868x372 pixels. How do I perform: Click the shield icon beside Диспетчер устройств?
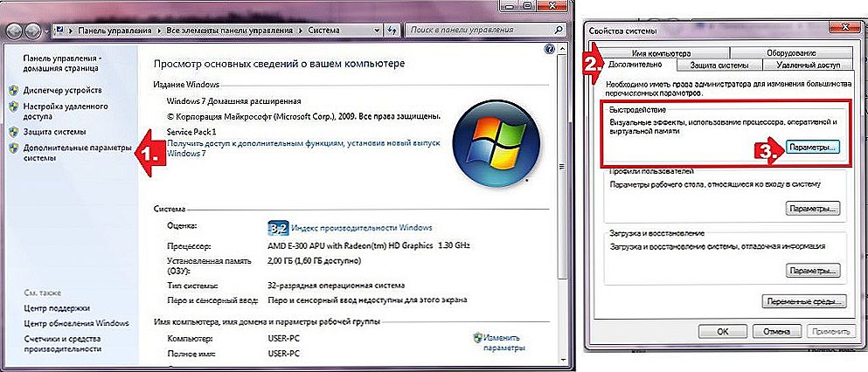click(14, 90)
